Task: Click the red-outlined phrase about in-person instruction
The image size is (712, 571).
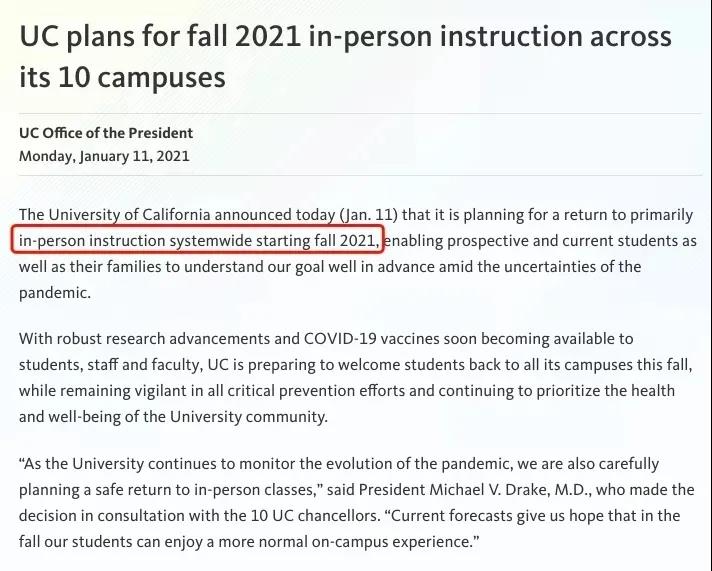Action: coord(199,241)
